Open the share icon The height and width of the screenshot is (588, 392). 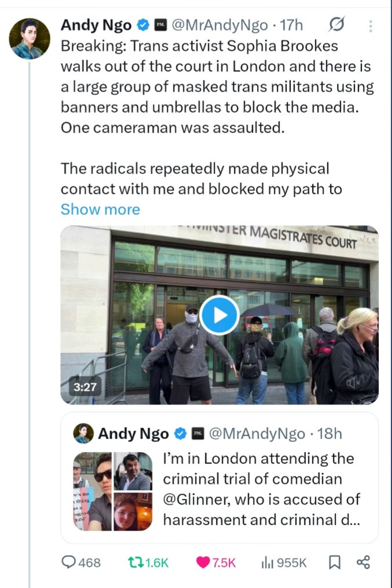(x=363, y=562)
